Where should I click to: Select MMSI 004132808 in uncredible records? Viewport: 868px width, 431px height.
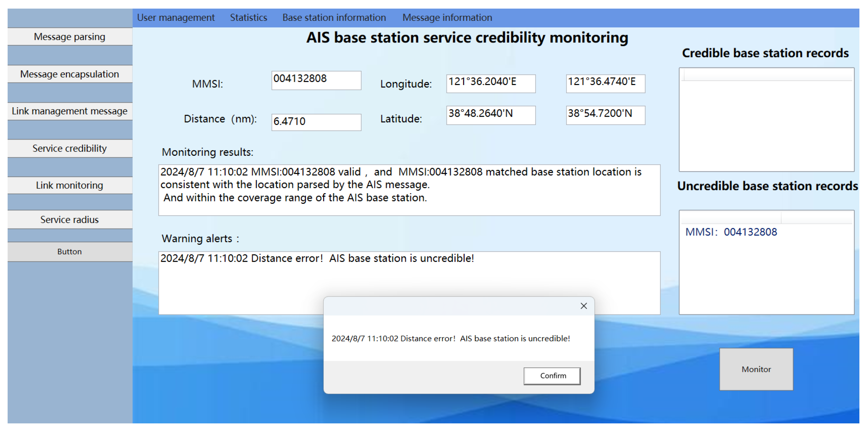tap(731, 232)
